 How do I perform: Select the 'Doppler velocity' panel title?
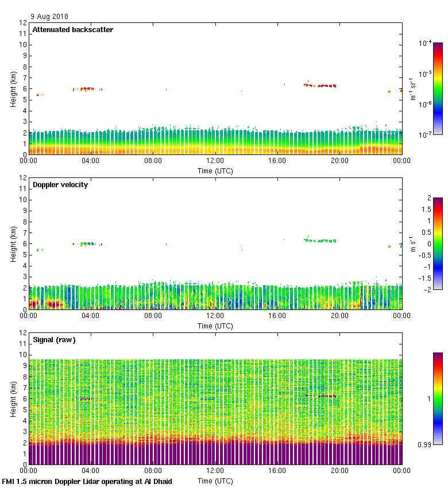pos(60,185)
